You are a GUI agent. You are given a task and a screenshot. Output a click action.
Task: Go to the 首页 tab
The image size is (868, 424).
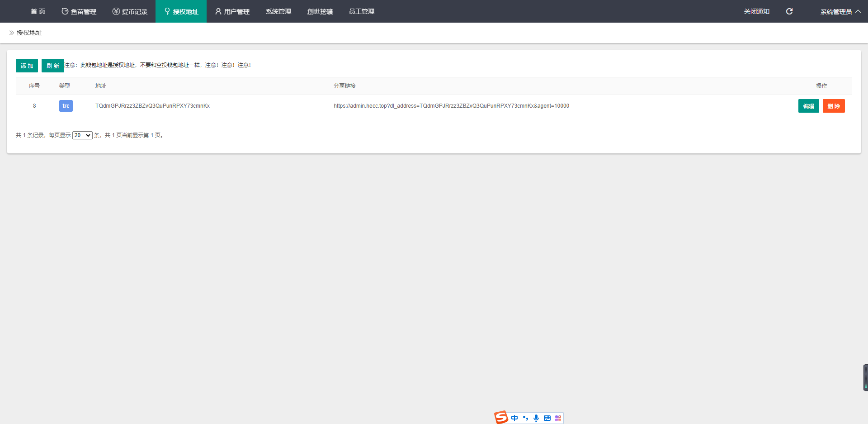38,11
